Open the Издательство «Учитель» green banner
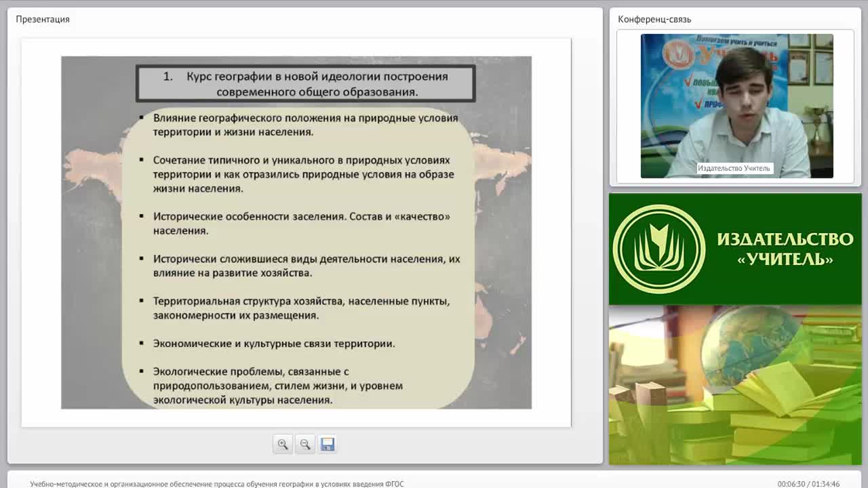The image size is (868, 488). tap(735, 249)
